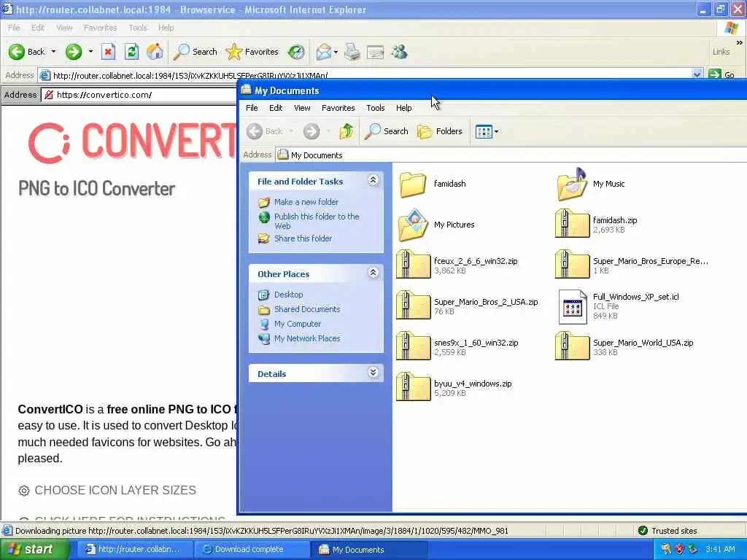Open Messenger icon in IE toolbar
The width and height of the screenshot is (747, 560).
pyautogui.click(x=399, y=52)
